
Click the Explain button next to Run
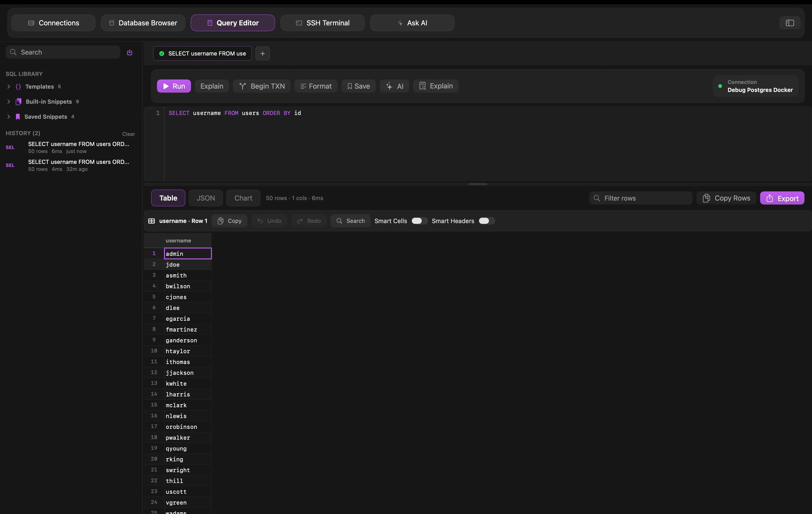(212, 86)
